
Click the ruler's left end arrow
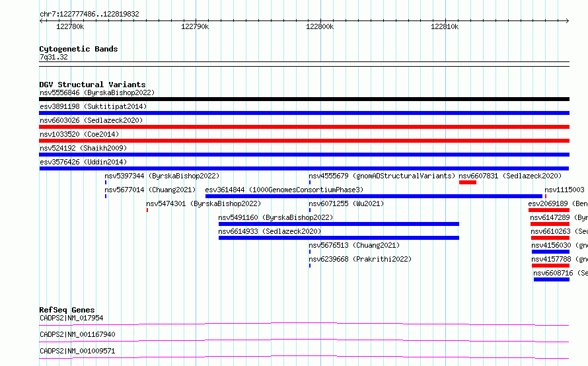[41, 20]
